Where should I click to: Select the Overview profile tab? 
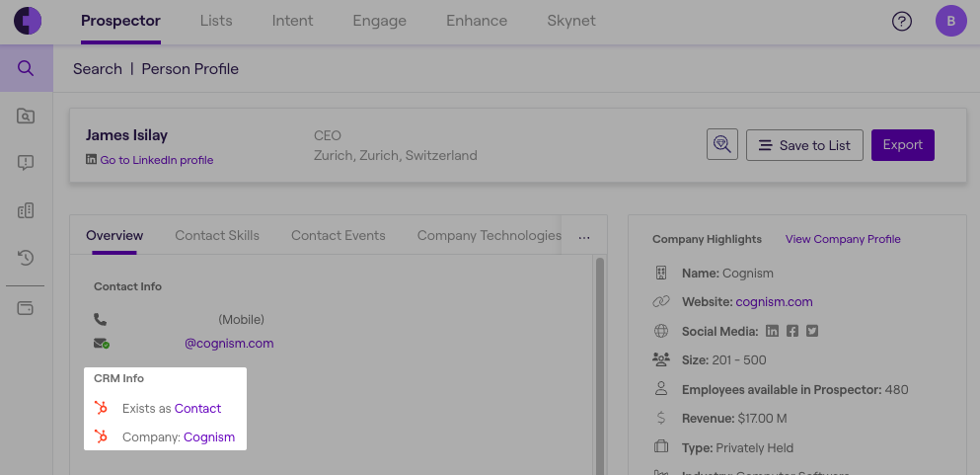click(x=114, y=236)
